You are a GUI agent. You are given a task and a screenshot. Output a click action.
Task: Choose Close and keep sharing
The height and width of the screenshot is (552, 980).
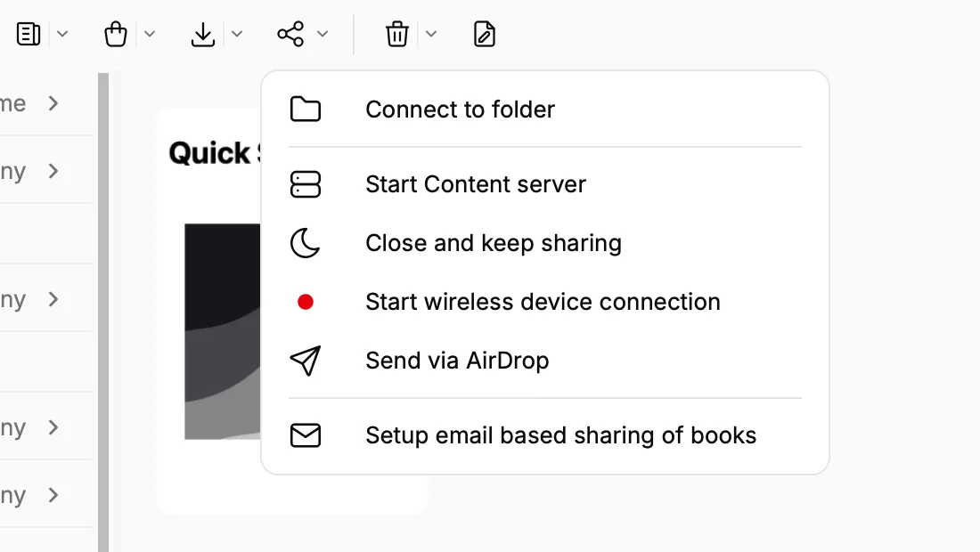545,243
